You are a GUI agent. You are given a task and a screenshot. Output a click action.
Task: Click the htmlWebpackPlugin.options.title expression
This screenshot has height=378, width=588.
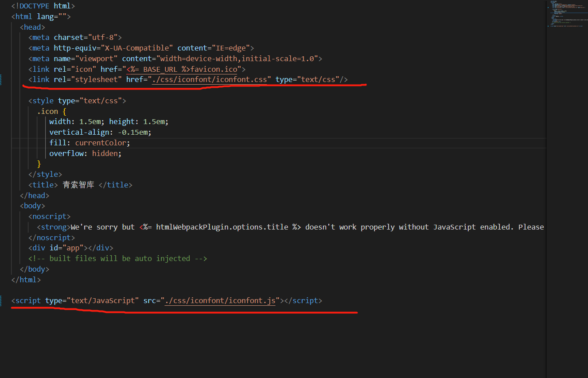point(220,227)
